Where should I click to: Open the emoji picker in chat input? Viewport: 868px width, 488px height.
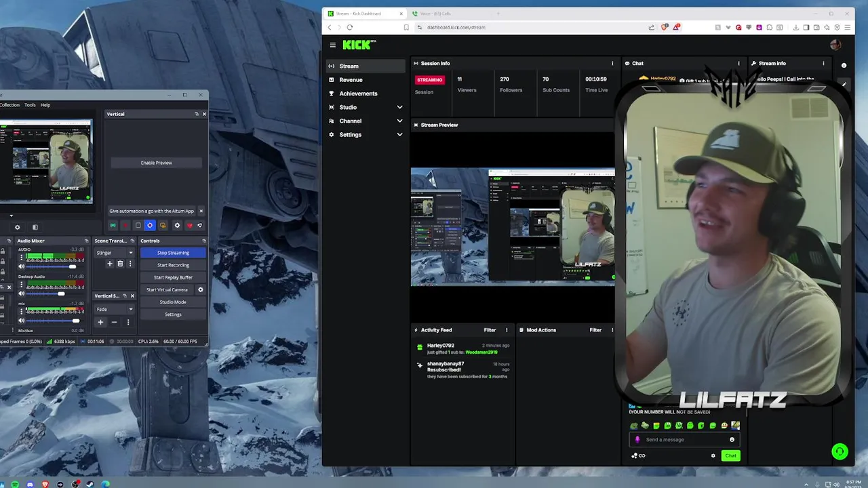[x=732, y=439]
